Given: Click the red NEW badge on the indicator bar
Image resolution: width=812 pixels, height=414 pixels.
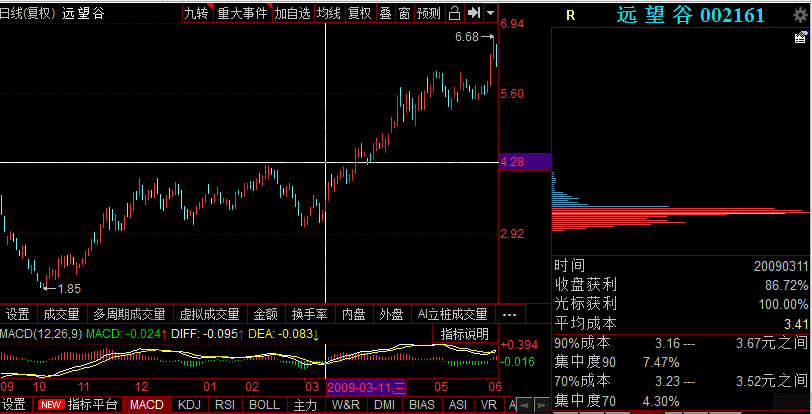Looking at the screenshot, I should (50, 405).
